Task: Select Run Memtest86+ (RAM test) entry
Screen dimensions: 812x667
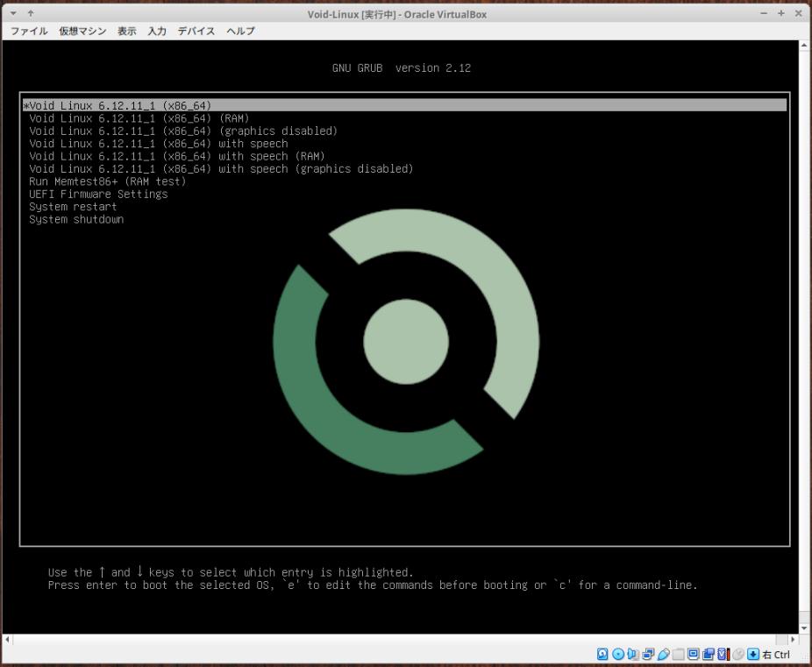Action: pos(108,181)
